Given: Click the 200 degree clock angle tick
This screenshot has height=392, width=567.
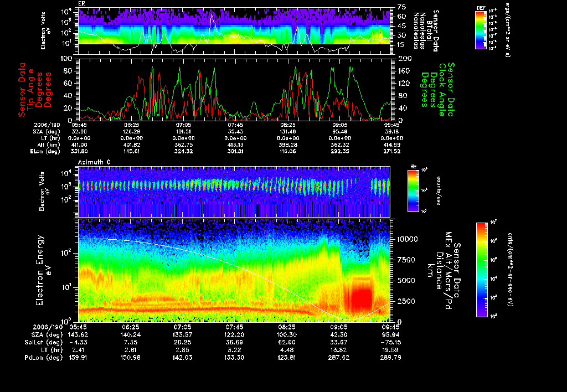Looking at the screenshot, I should point(405,59).
